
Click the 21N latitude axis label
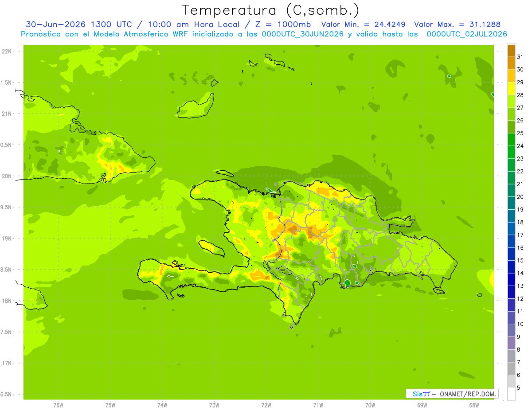pyautogui.click(x=7, y=114)
